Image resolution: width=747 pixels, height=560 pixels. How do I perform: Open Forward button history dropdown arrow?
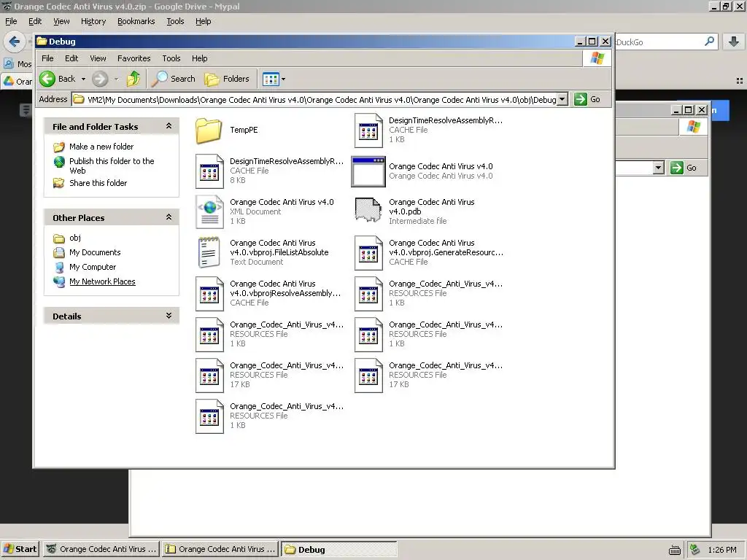point(116,79)
